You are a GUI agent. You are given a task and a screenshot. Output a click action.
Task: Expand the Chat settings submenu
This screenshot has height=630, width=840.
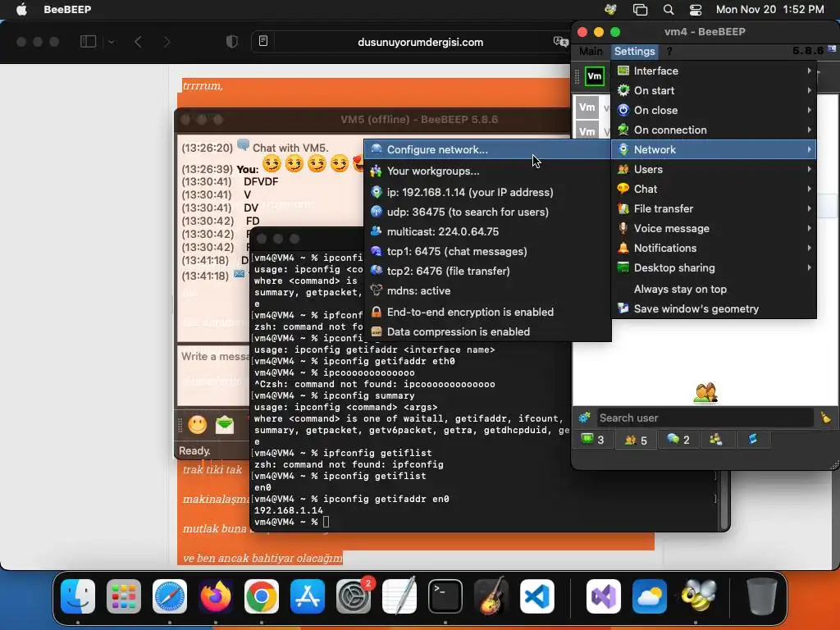714,189
